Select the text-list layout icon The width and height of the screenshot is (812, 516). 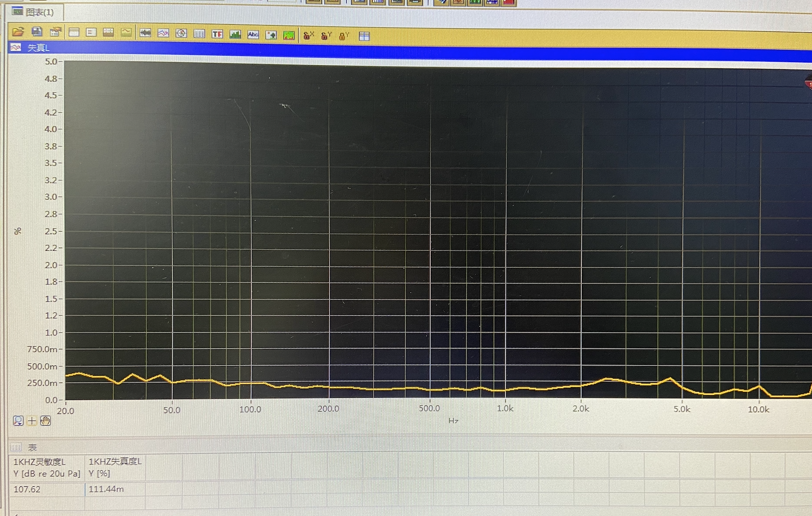[x=91, y=32]
